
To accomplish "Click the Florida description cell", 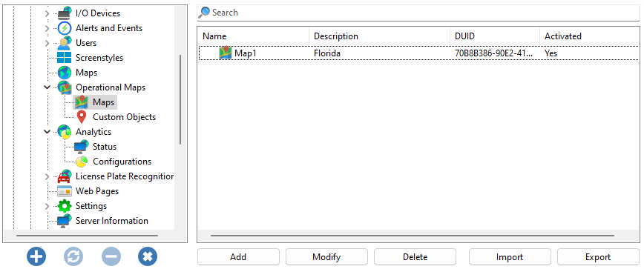I will (x=327, y=53).
